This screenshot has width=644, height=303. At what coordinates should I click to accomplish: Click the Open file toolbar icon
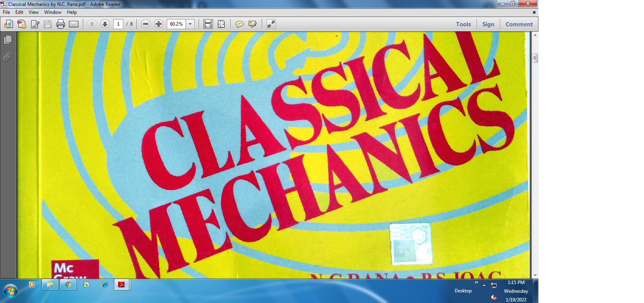pyautogui.click(x=8, y=24)
